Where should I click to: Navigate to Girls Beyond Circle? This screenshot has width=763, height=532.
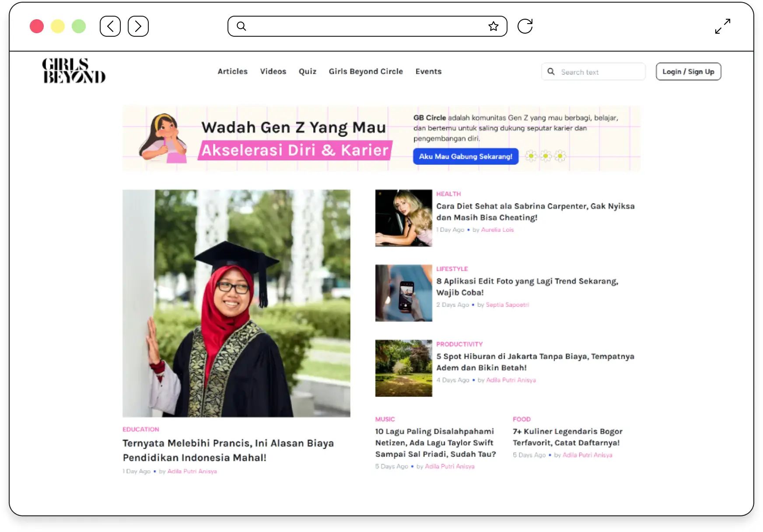point(366,71)
